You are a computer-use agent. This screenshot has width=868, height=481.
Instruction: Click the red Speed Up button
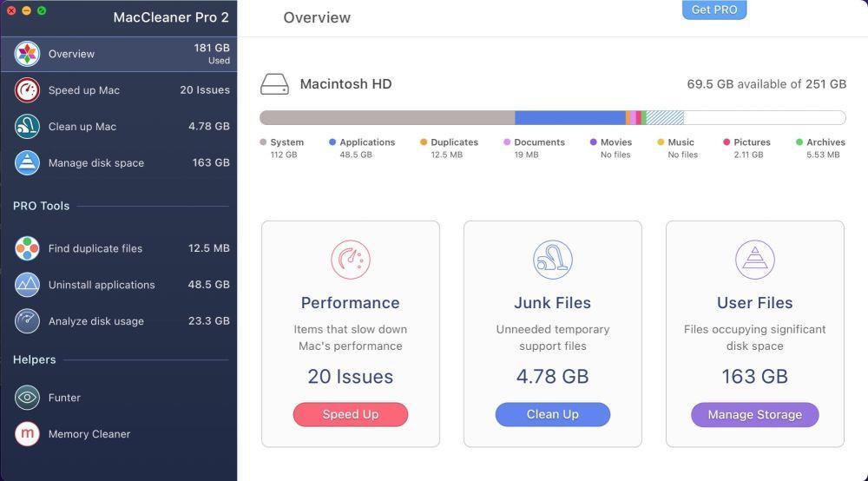351,414
